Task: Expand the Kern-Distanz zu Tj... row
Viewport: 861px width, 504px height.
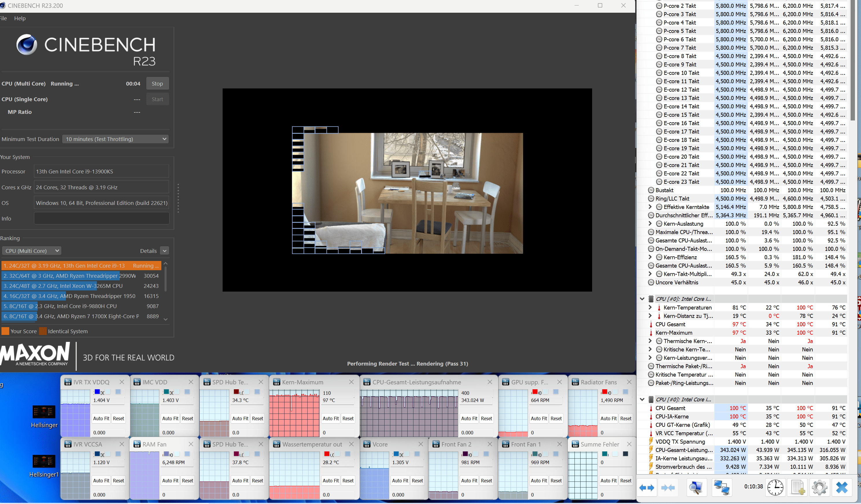Action: (650, 316)
